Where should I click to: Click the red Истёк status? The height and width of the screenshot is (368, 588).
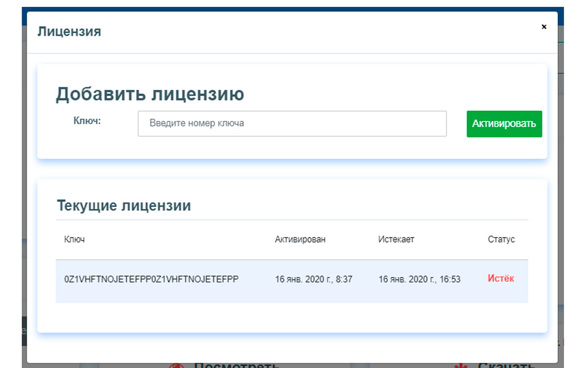pyautogui.click(x=501, y=279)
